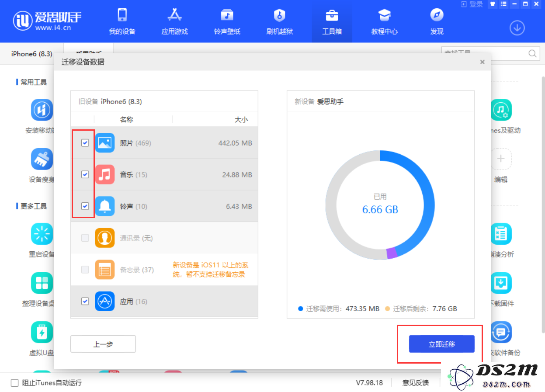Click the 24.88 MB size value
This screenshot has height=392, width=545.
coord(237,175)
